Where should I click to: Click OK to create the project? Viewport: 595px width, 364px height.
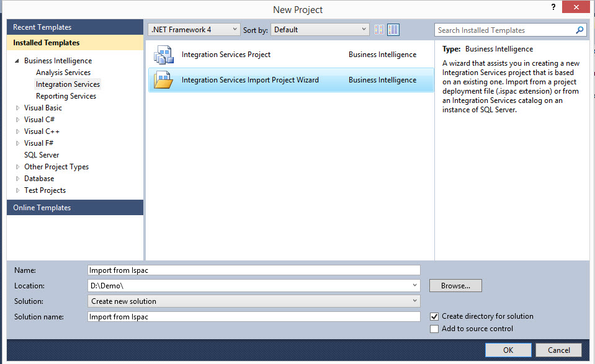[x=508, y=350]
